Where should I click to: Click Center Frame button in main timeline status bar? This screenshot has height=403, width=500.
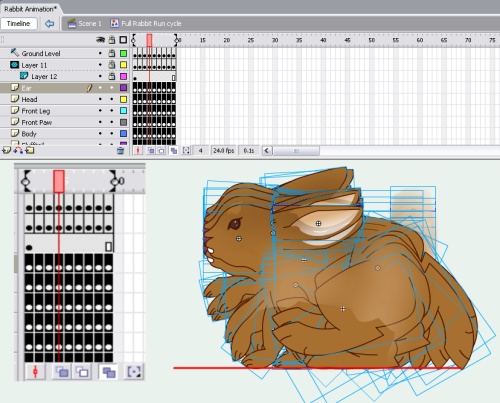(x=138, y=151)
